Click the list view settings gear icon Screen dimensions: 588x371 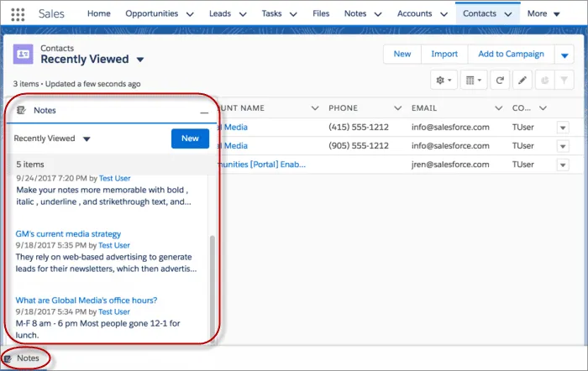pyautogui.click(x=443, y=80)
